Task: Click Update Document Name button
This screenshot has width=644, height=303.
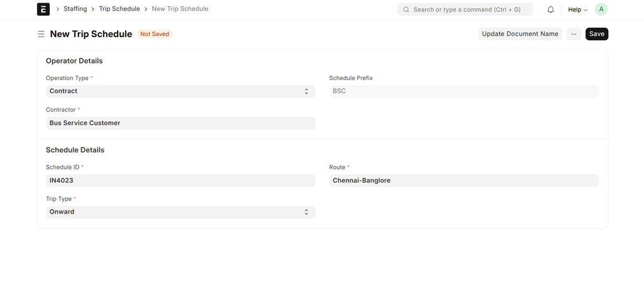Action: tap(519, 34)
